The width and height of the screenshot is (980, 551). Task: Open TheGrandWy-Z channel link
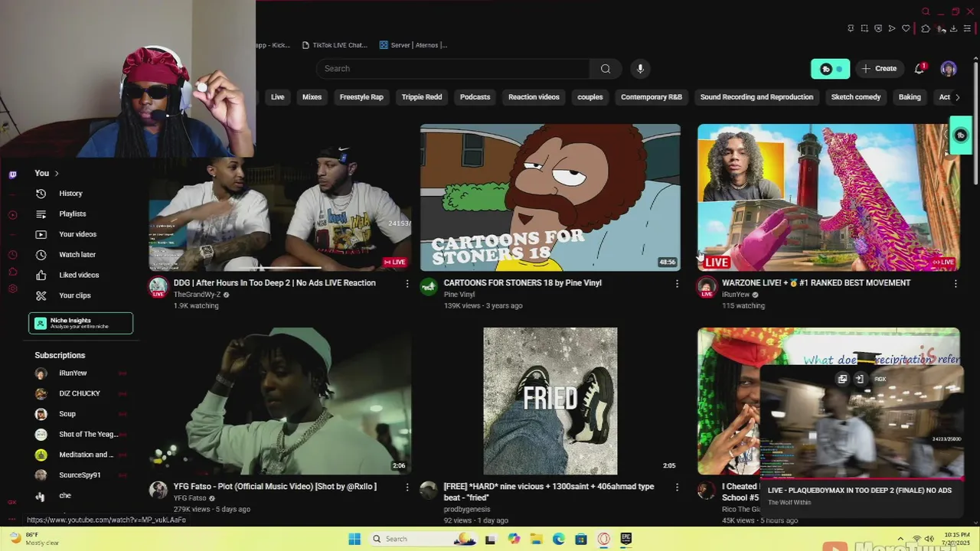[197, 295]
